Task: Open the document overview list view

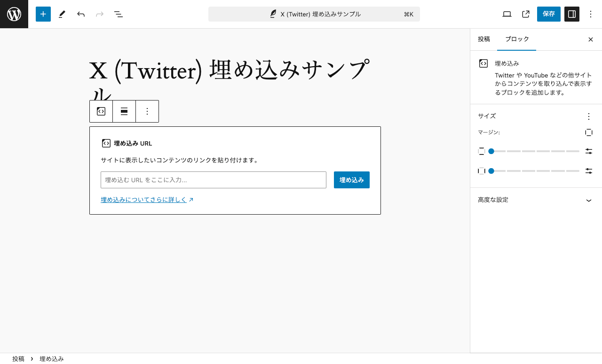Action: (119, 14)
